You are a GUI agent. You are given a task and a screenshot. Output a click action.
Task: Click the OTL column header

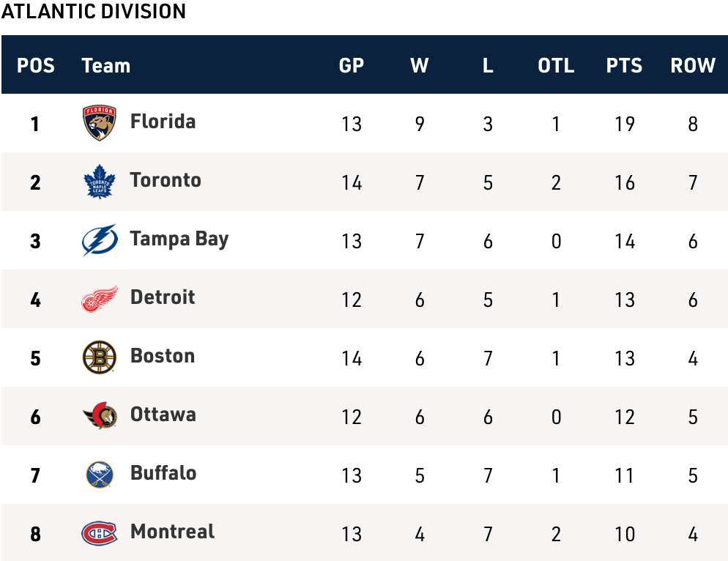click(x=556, y=65)
